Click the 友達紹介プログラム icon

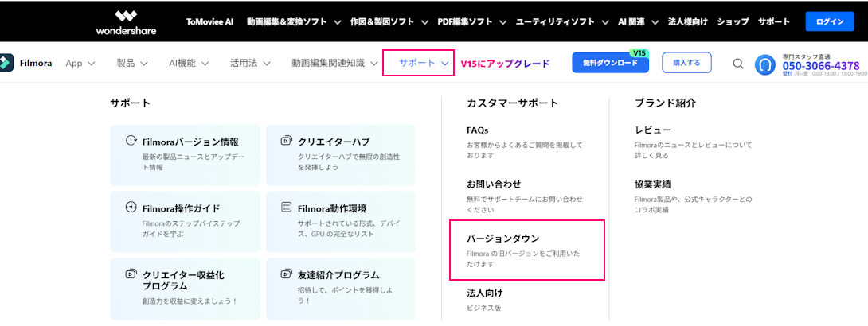[x=287, y=274]
